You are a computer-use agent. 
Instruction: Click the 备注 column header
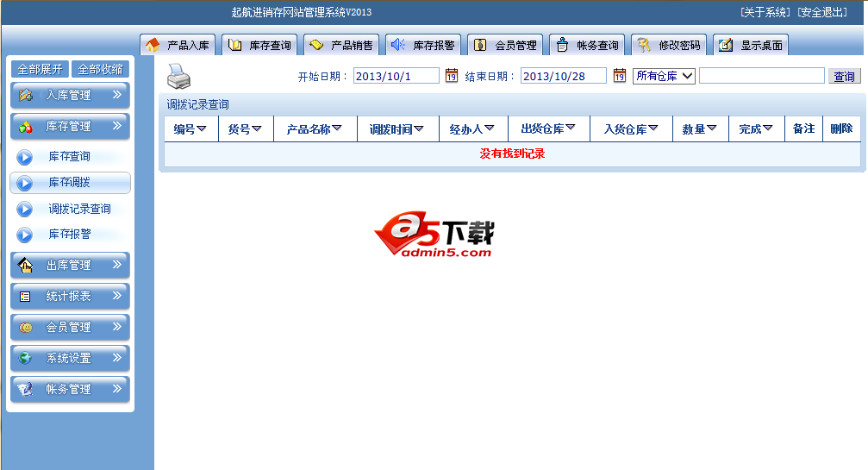[804, 128]
